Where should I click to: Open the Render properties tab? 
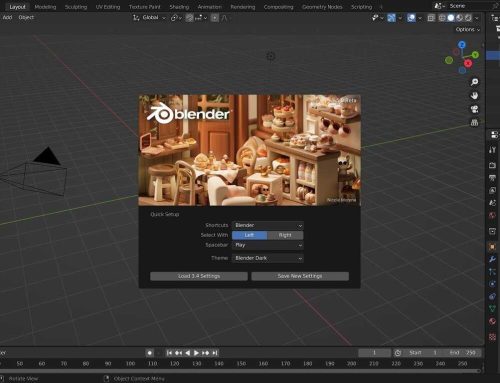493,165
